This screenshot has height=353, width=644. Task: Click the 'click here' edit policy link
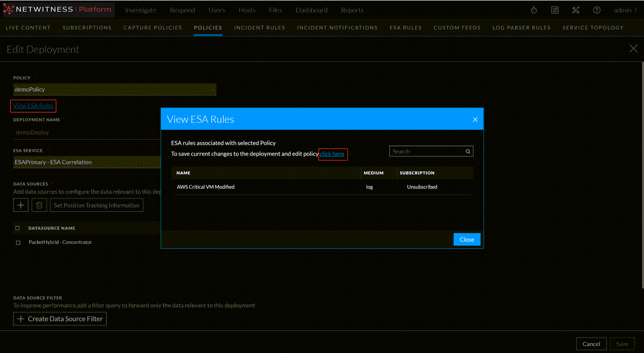(332, 154)
